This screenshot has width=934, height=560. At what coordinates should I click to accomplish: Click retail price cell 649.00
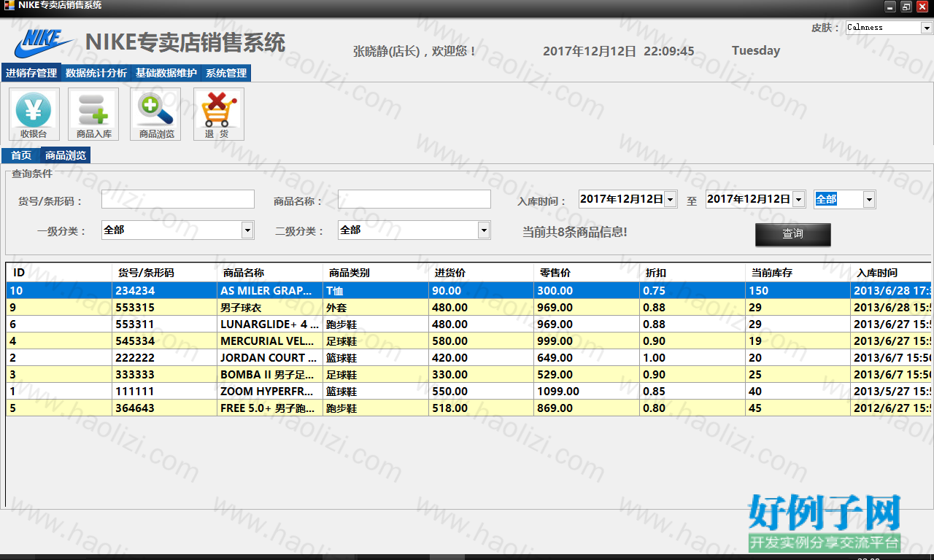point(587,358)
